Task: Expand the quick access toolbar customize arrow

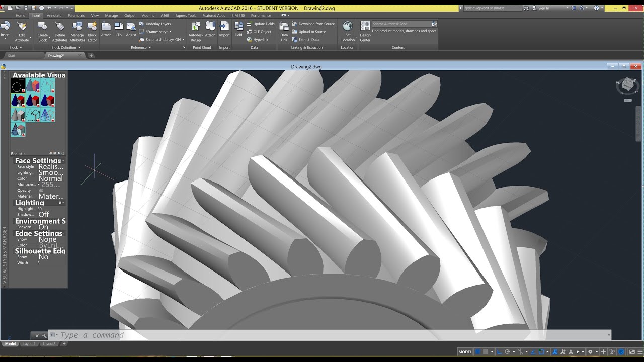Action: [x=72, y=8]
